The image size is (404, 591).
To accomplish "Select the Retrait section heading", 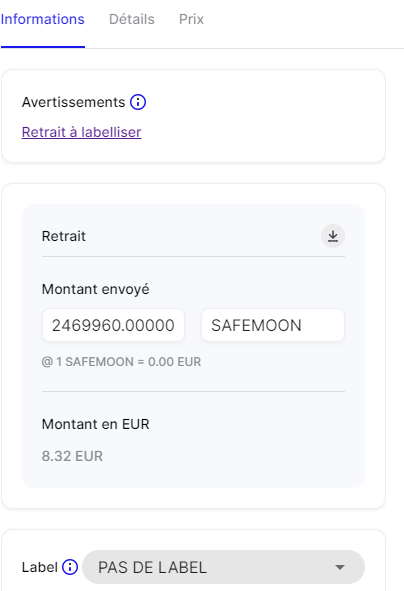I will coord(64,236).
